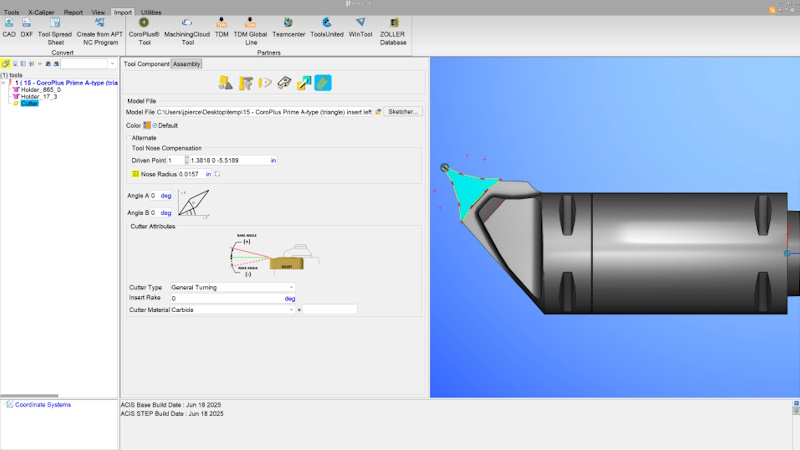800x450 pixels.
Task: Open the small dropdown arrow in tree toolbar
Action: pos(40,64)
